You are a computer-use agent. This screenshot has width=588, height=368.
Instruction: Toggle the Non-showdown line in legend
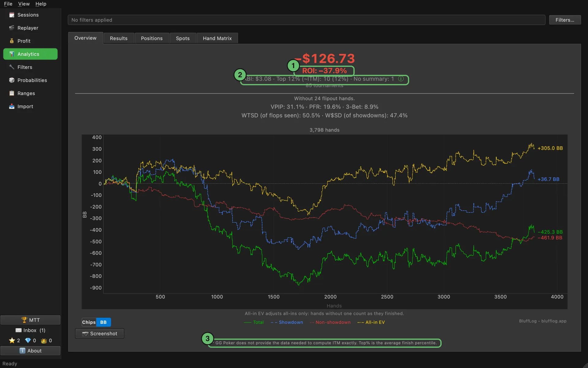330,322
